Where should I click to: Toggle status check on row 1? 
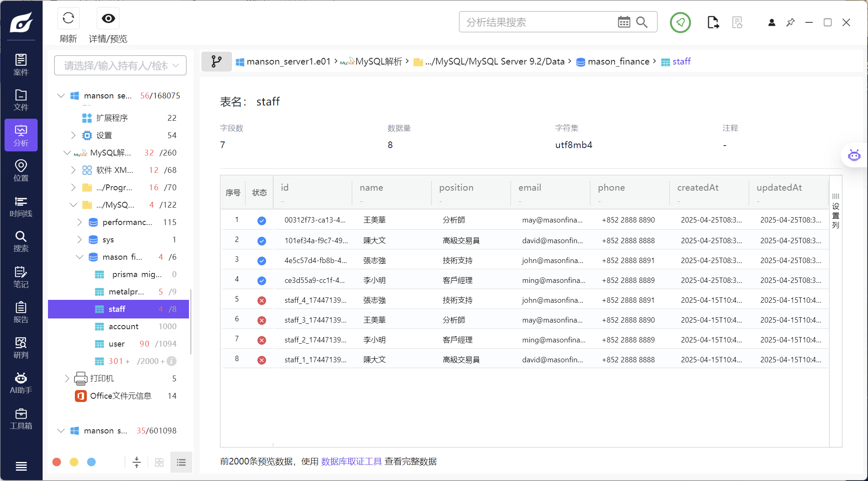261,220
